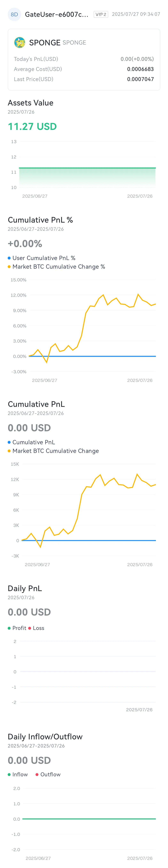The height and width of the screenshot is (868, 168).
Task: Toggle User Cumulative PnL % blue legend dot
Action: tap(9, 258)
